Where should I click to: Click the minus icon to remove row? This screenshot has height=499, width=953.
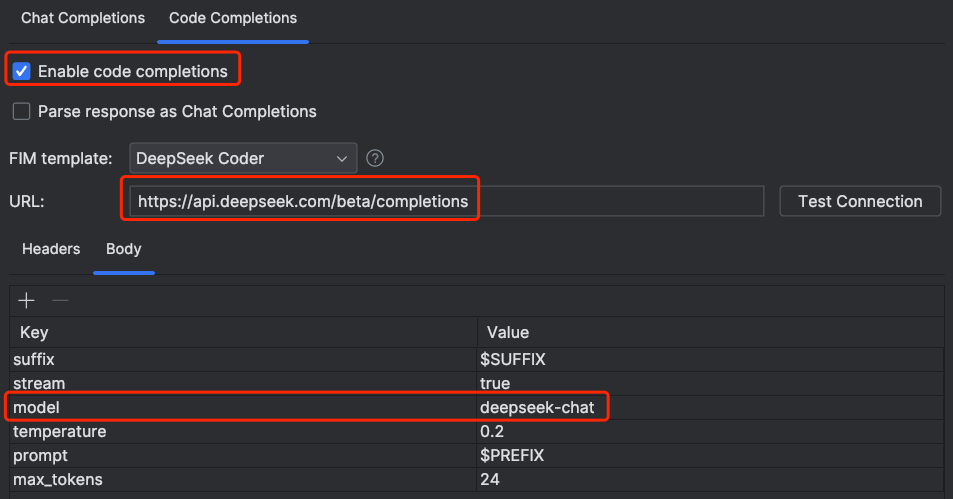pos(60,301)
